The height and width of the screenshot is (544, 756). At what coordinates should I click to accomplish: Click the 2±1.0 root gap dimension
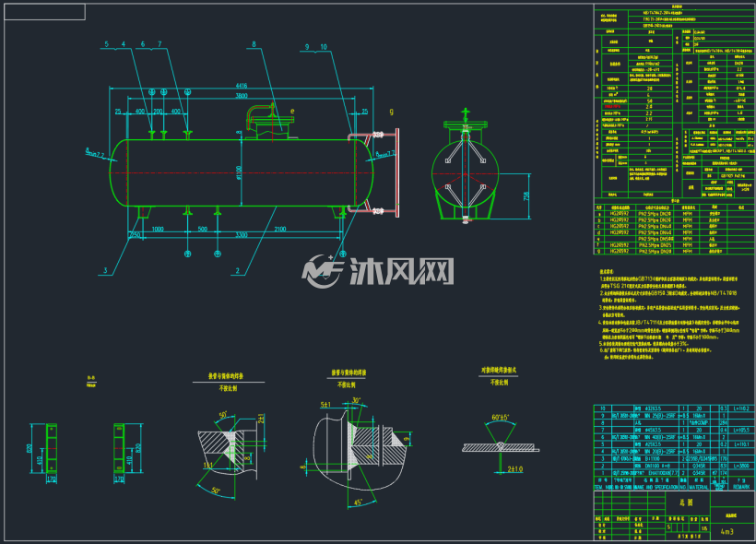click(515, 468)
